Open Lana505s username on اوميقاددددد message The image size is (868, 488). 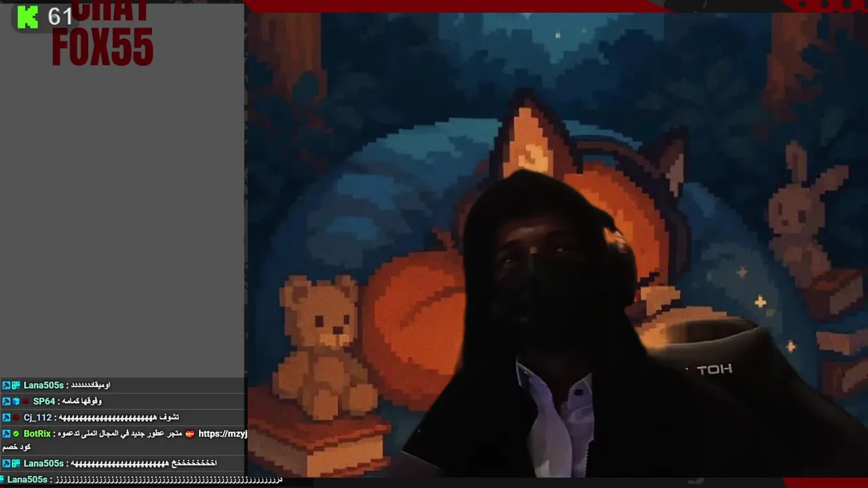[x=43, y=385]
